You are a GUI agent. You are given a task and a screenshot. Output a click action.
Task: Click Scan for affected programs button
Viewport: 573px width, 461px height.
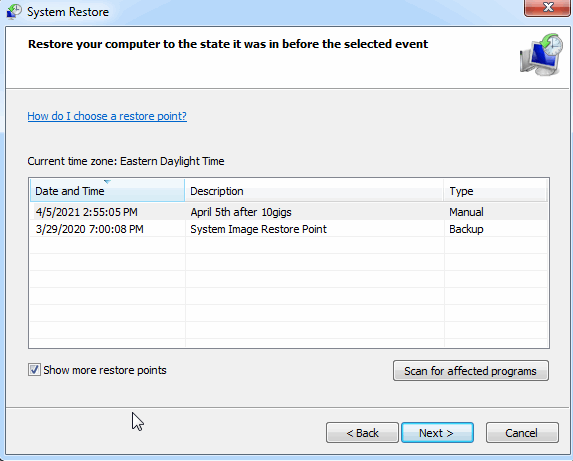coord(471,371)
